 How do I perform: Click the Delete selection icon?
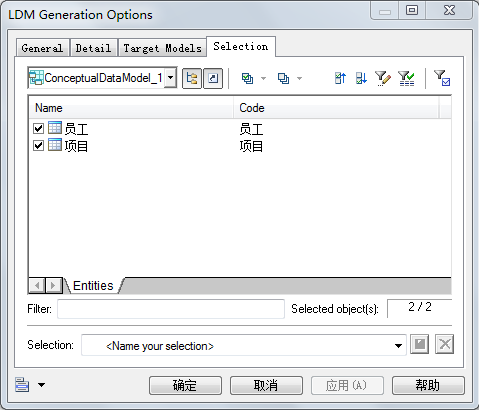(x=445, y=344)
